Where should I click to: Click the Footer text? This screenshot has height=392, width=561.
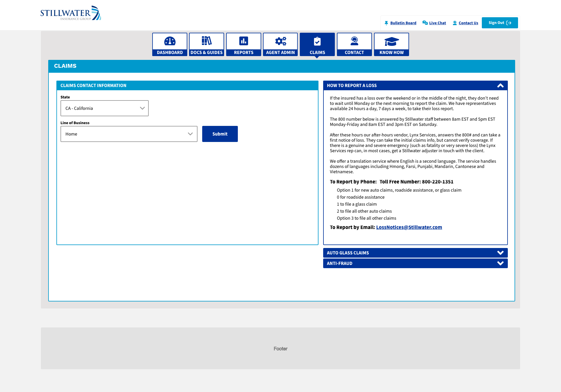280,349
